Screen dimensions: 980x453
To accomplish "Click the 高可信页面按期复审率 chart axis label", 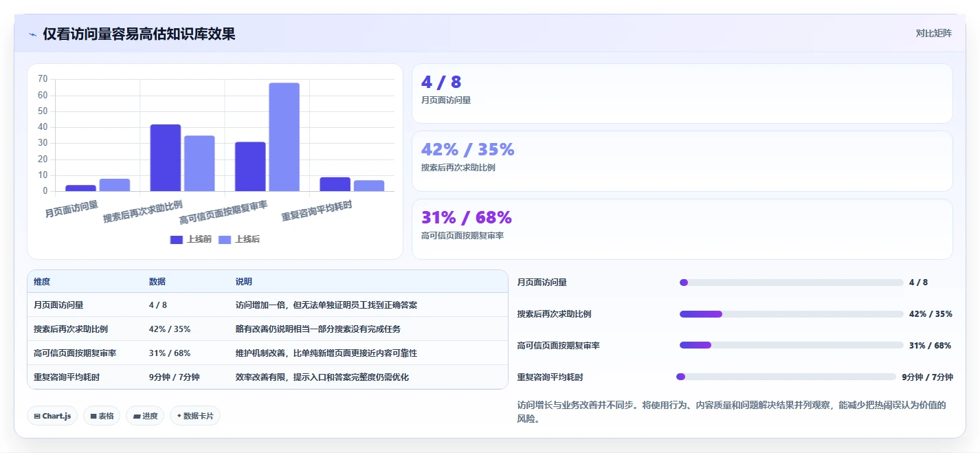I will (x=223, y=212).
